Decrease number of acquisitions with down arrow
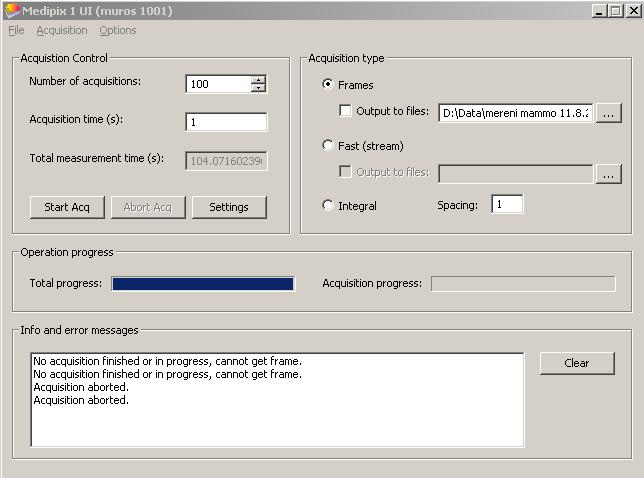Screen dimensions: 644x478 258,88
